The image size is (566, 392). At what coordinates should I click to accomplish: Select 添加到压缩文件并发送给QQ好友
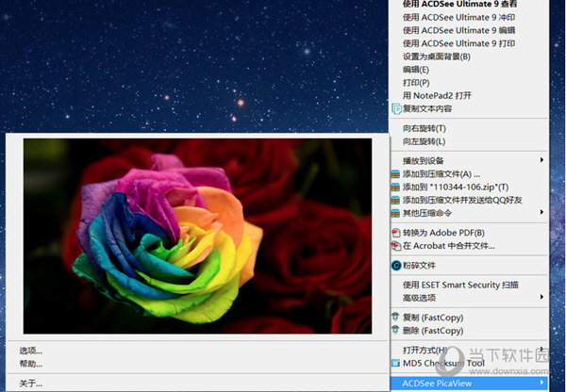462,200
